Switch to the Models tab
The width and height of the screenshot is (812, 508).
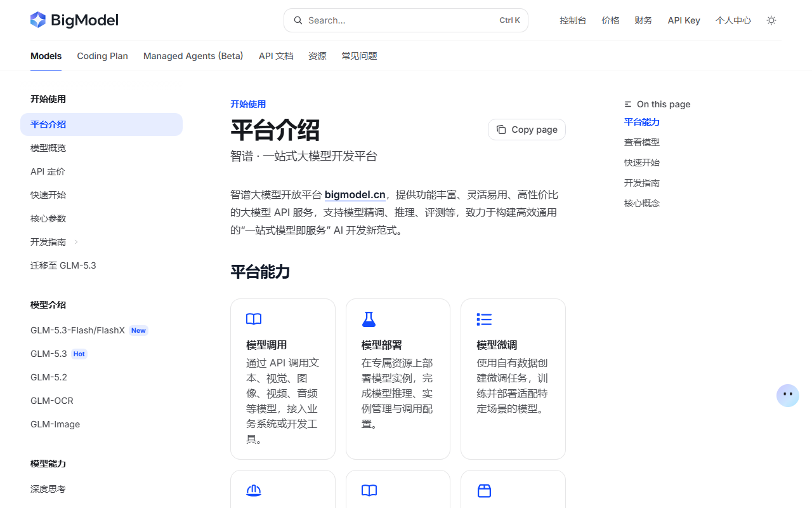click(x=46, y=56)
